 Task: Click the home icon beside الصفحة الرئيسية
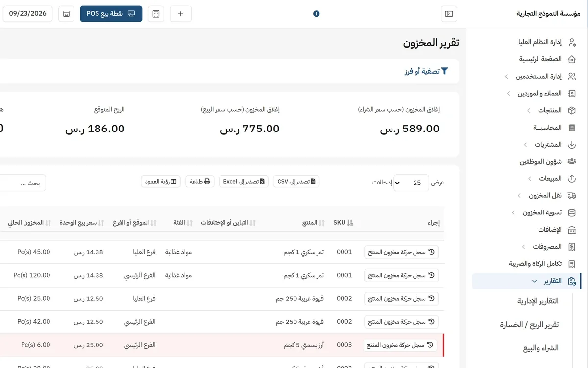coord(571,59)
